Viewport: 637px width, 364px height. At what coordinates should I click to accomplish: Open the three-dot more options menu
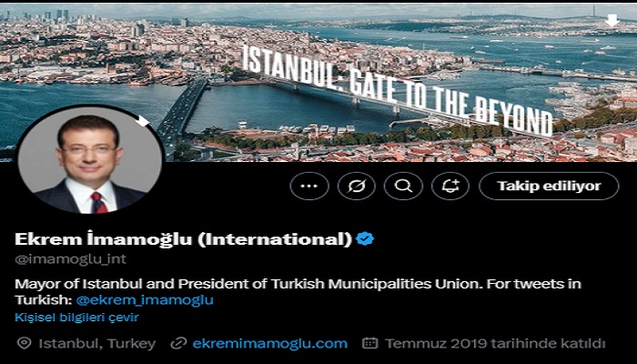click(x=309, y=186)
